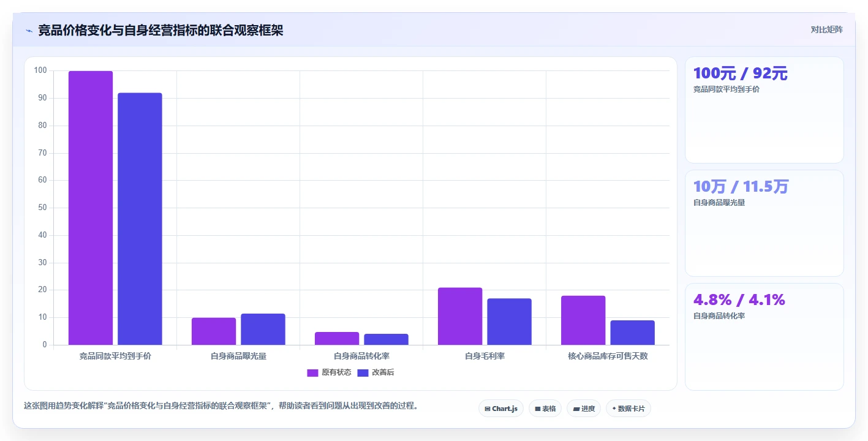Click the purple 竞品同款平均到手价 bar
This screenshot has height=441, width=868.
point(91,208)
